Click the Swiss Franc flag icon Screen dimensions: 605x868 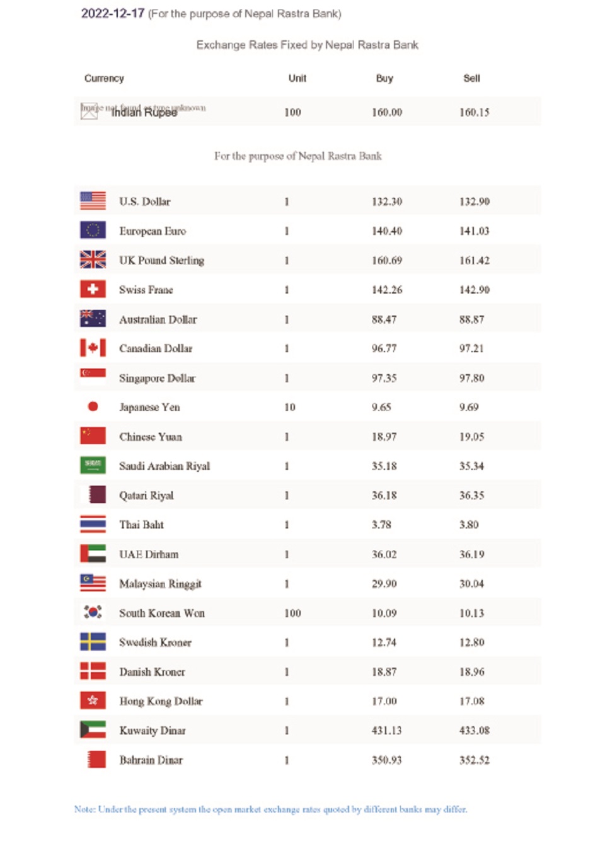point(93,289)
